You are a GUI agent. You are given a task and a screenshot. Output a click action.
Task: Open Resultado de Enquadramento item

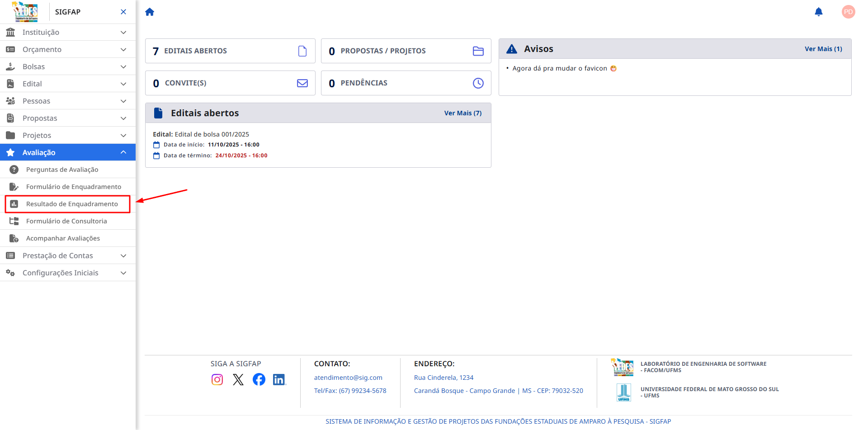pyautogui.click(x=72, y=204)
